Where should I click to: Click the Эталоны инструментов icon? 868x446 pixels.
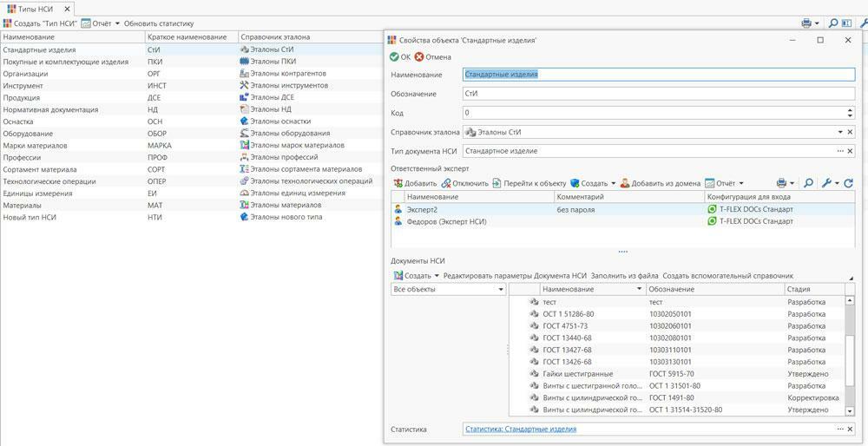pyautogui.click(x=245, y=86)
